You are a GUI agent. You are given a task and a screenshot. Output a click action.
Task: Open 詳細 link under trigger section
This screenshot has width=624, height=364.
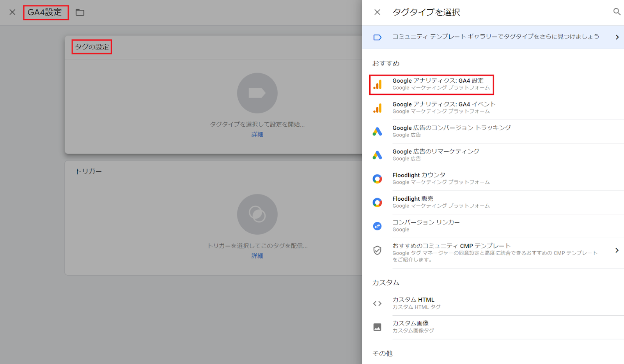pyautogui.click(x=257, y=256)
